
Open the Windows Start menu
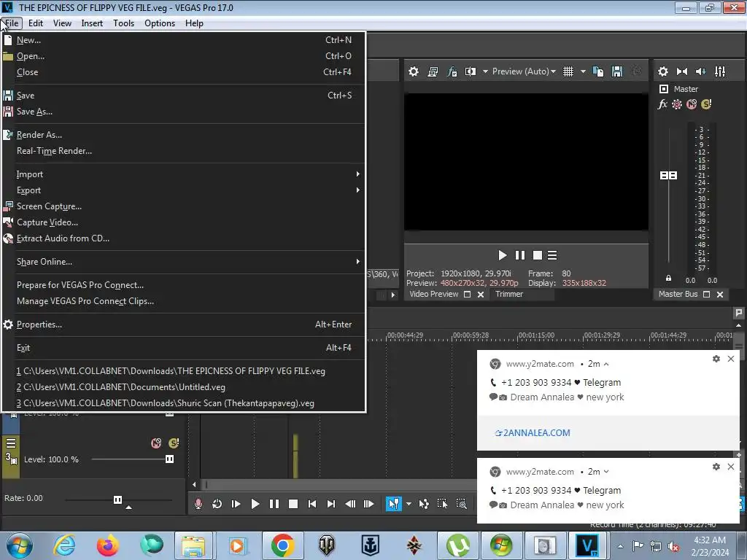point(19,545)
